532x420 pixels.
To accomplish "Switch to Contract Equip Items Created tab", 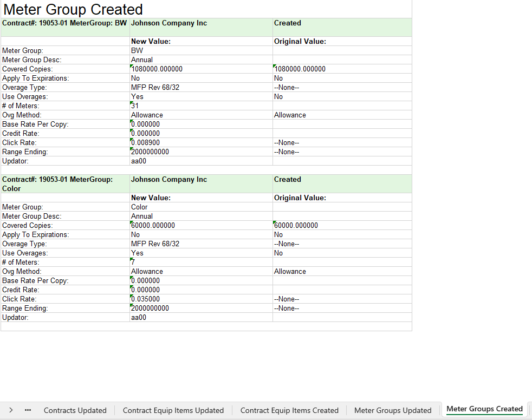I will click(289, 410).
